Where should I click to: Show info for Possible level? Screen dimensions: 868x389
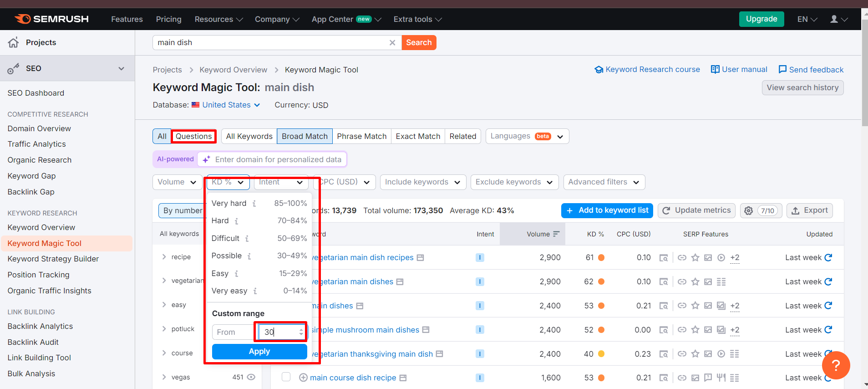(x=249, y=256)
